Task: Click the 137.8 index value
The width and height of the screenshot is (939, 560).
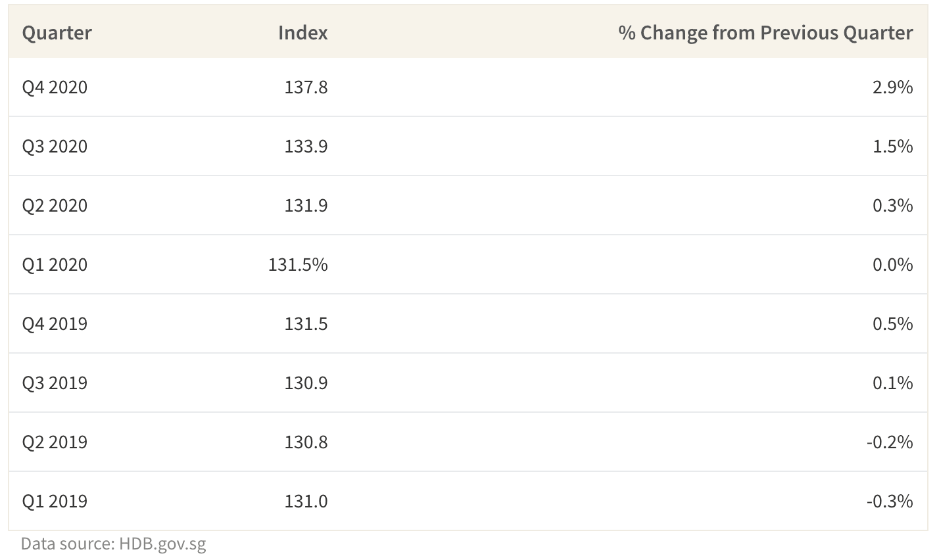Action: pyautogui.click(x=306, y=87)
